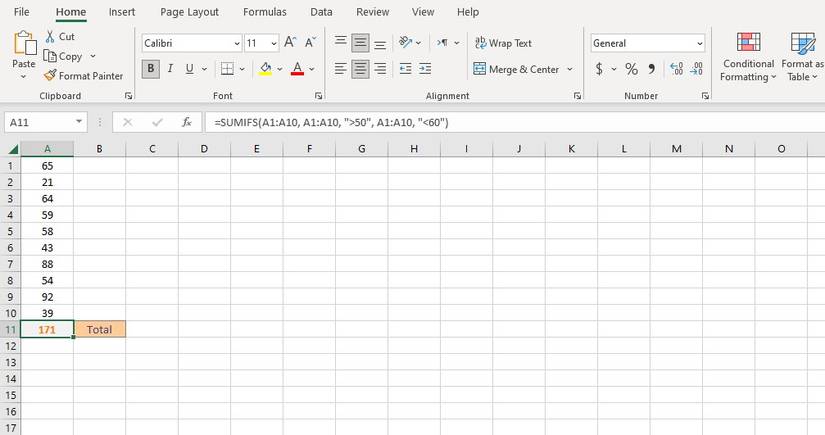Click the text direction paragraph icon
The image size is (825, 435).
click(442, 43)
